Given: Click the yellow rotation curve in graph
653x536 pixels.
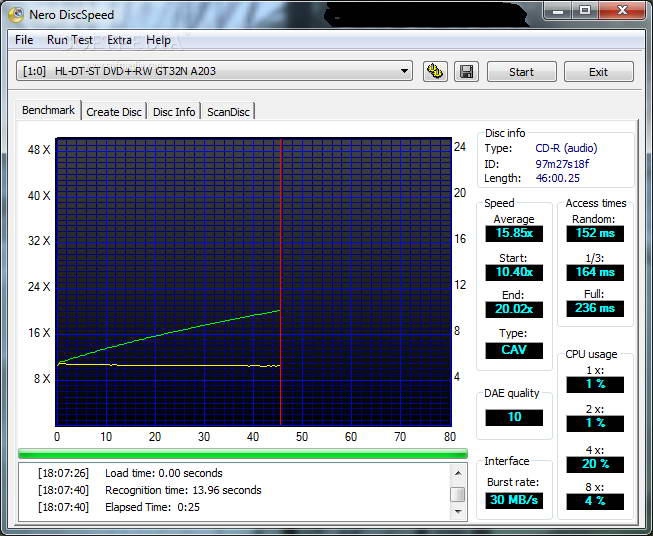Looking at the screenshot, I should [x=169, y=365].
